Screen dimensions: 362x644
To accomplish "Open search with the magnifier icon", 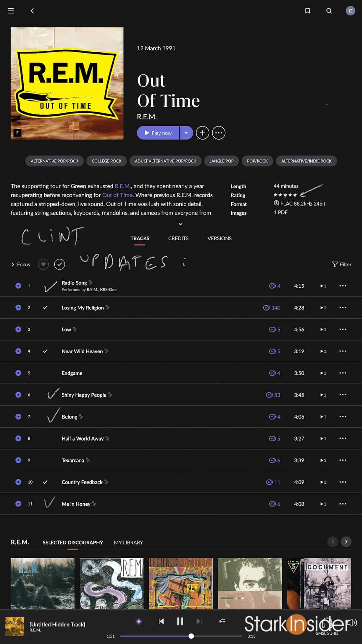I will (x=329, y=11).
